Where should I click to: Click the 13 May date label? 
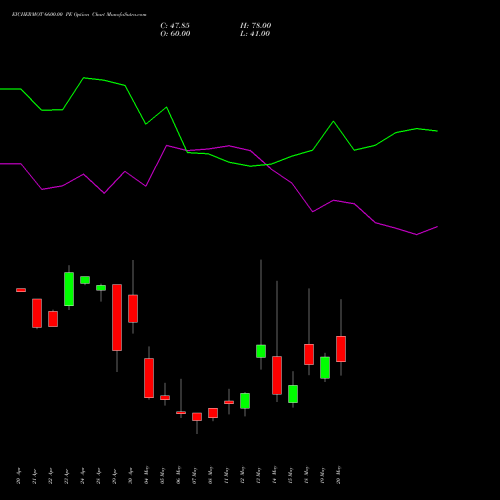click(x=258, y=475)
